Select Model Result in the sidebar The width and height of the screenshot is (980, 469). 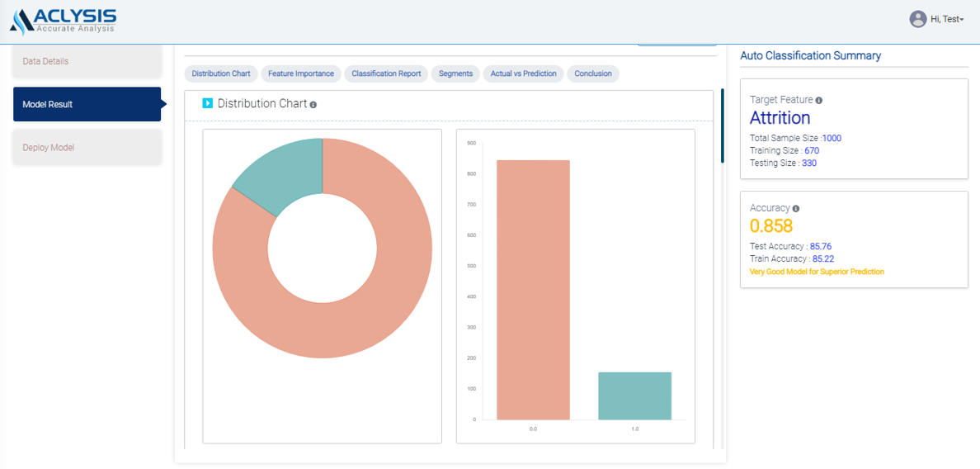(87, 104)
